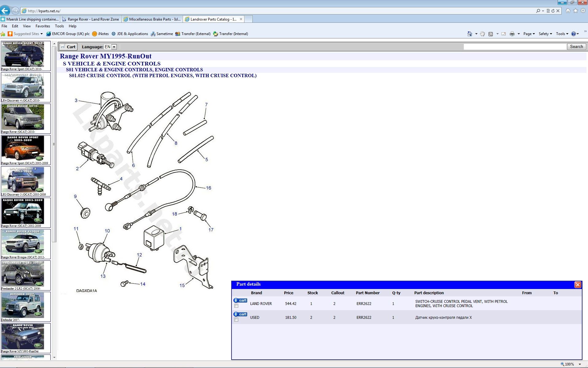Open the Help menu
The height and width of the screenshot is (368, 588).
coord(72,26)
